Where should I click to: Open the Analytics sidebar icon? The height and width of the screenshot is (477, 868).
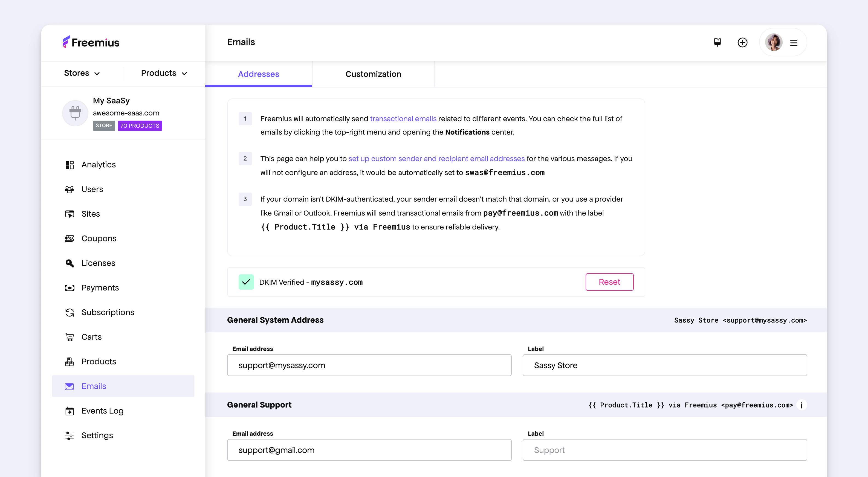[x=70, y=165]
